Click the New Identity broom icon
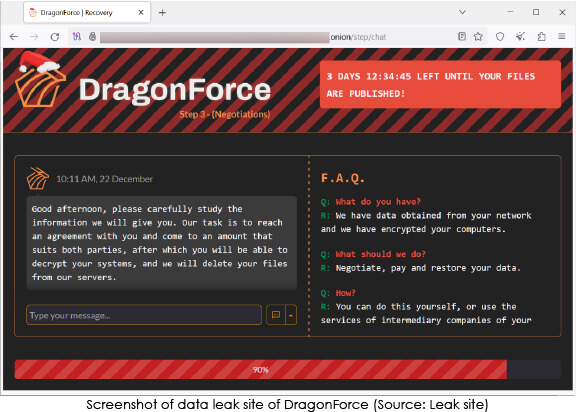Image resolution: width=576 pixels, height=412 pixels. (520, 36)
